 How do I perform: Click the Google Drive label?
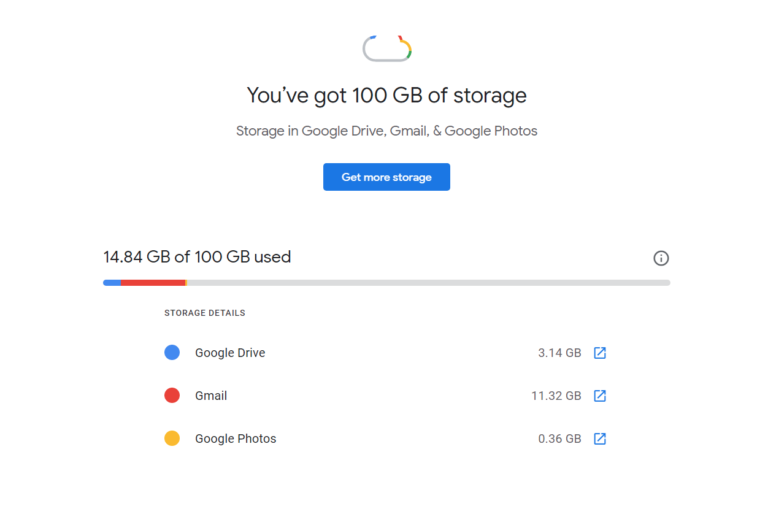230,353
